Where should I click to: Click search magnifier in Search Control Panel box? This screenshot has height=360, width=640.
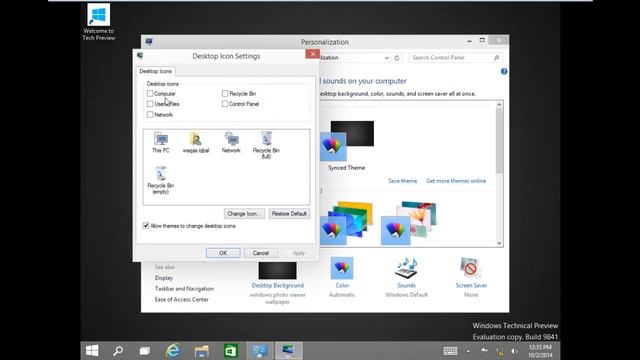[496, 58]
